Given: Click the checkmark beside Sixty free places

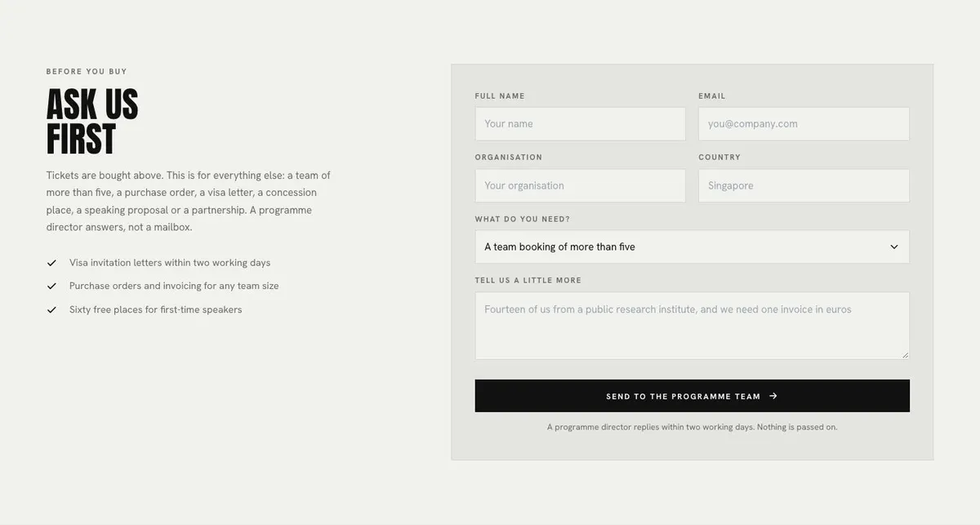Looking at the screenshot, I should click(51, 309).
